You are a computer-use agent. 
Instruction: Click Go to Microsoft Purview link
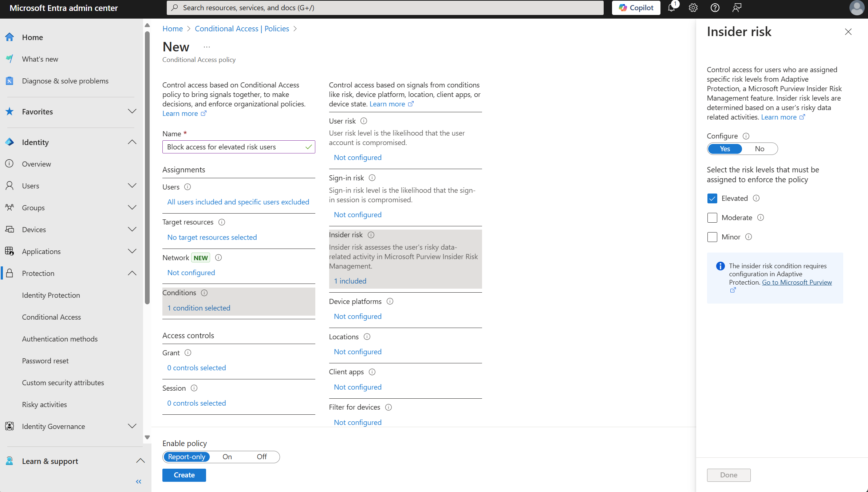[x=797, y=282]
